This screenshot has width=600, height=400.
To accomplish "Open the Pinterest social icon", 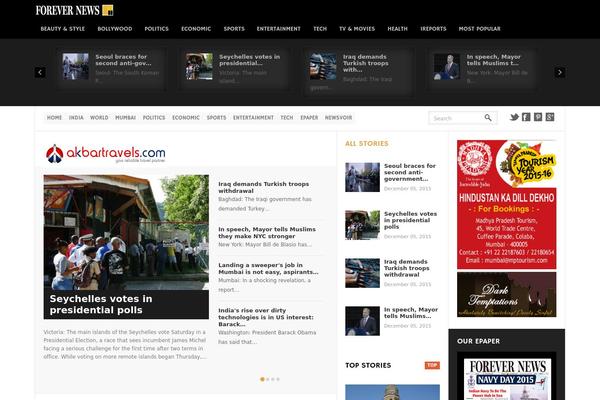I will [538, 117].
